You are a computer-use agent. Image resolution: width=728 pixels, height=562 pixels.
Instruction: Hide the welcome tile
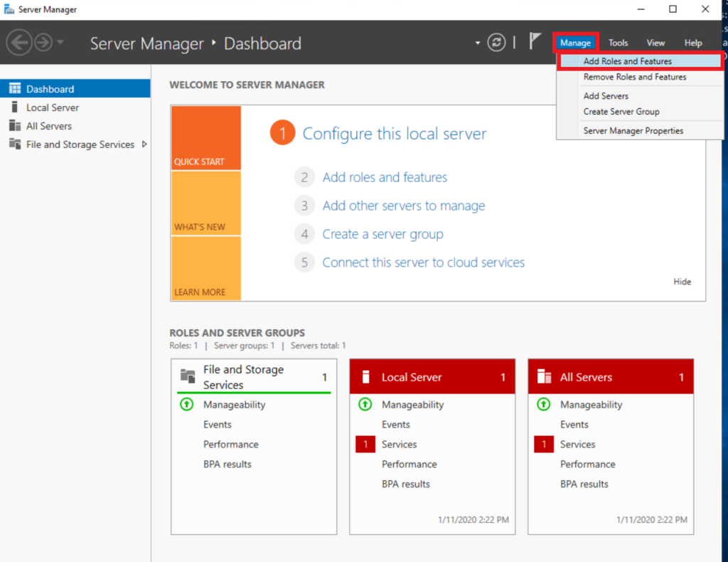click(x=682, y=282)
